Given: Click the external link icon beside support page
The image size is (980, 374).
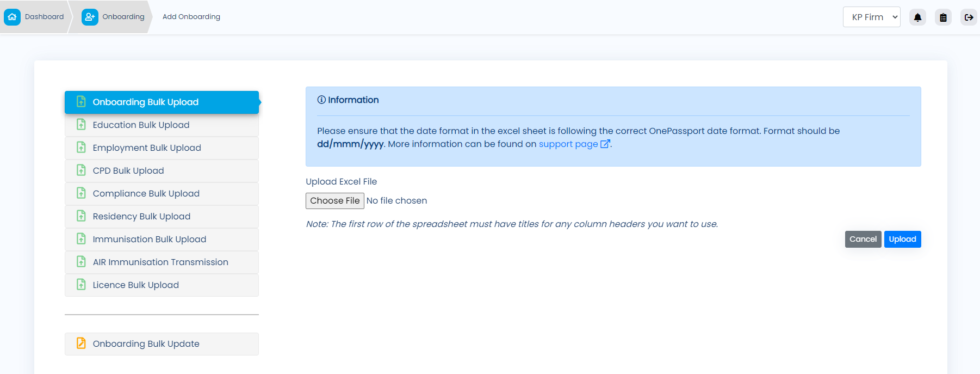Looking at the screenshot, I should [605, 144].
